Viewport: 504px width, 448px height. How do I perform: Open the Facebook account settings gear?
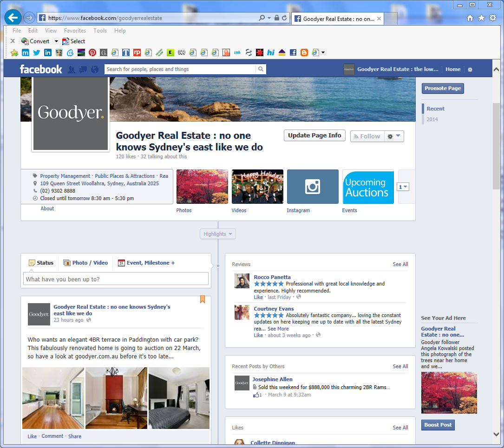point(470,70)
